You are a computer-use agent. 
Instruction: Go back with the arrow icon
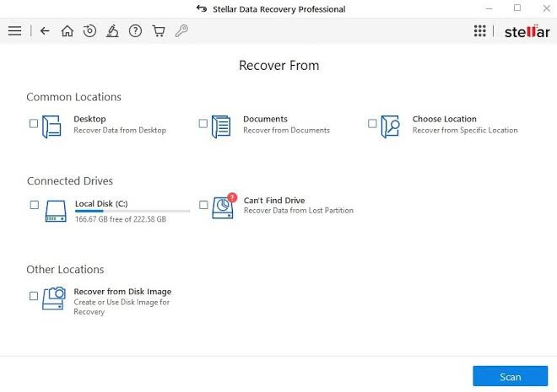tap(45, 31)
